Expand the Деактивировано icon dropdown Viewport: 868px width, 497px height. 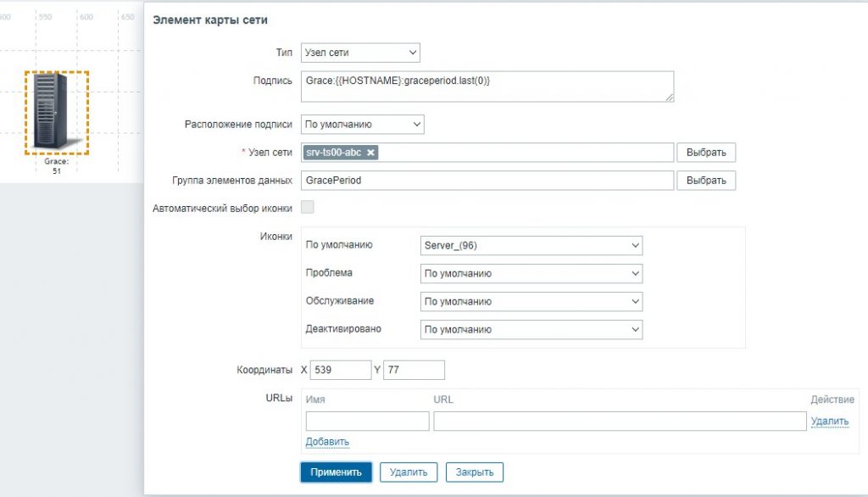coord(531,329)
